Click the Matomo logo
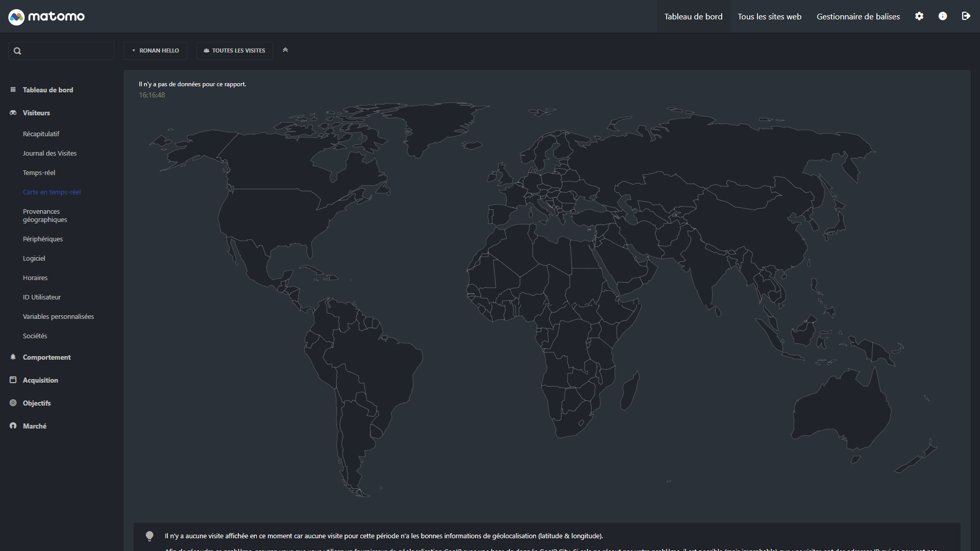980x551 pixels. click(46, 16)
